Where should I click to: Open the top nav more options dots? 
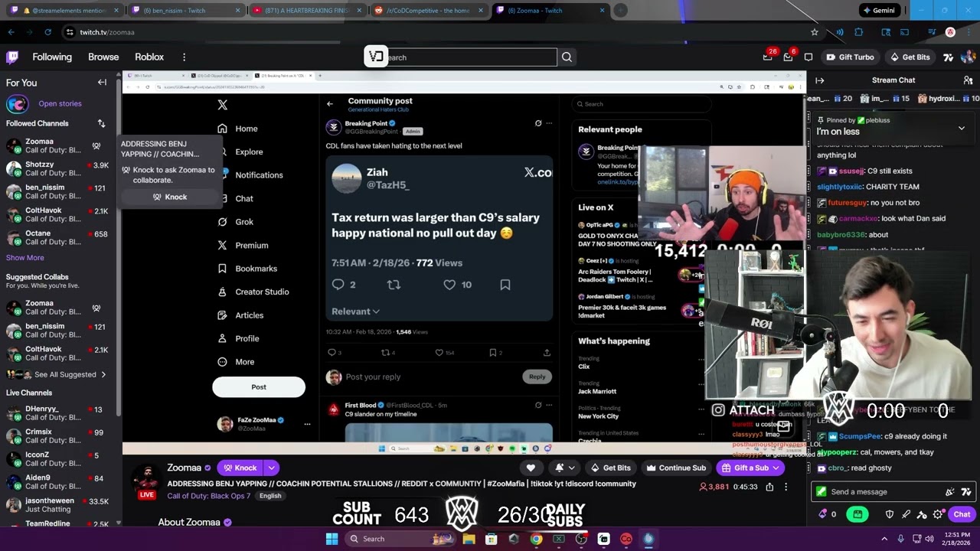coord(184,57)
